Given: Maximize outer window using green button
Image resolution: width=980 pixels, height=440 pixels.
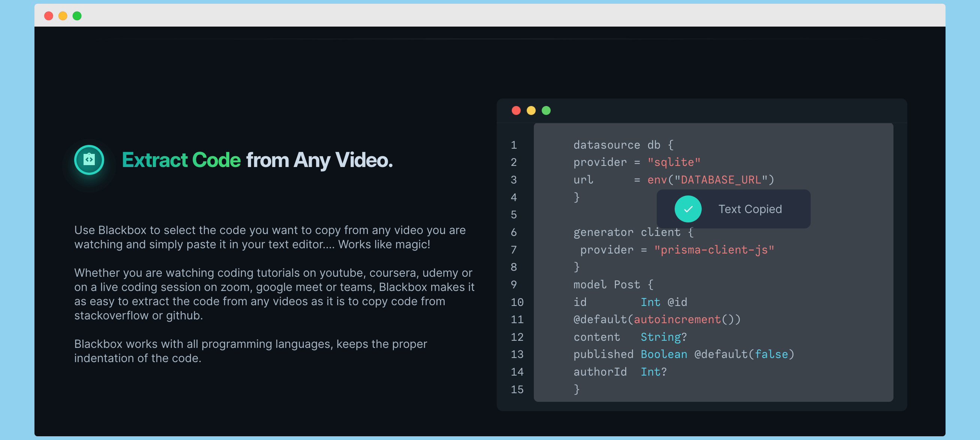Looking at the screenshot, I should click(77, 16).
